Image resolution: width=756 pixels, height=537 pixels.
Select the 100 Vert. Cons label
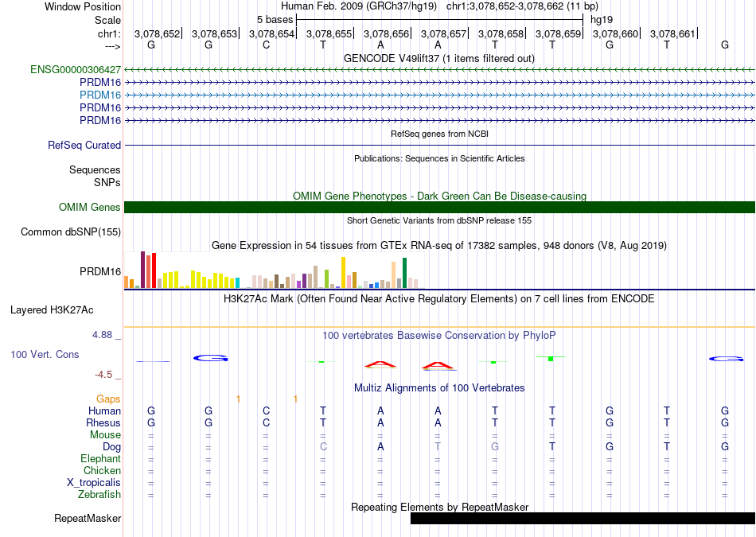coord(45,354)
